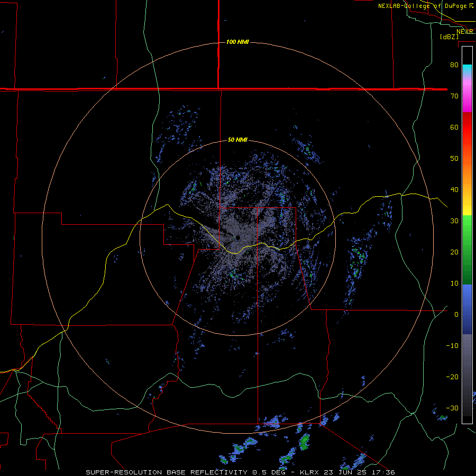
Task: Click the -30 value on the dBZ scale
Action: [x=452, y=408]
